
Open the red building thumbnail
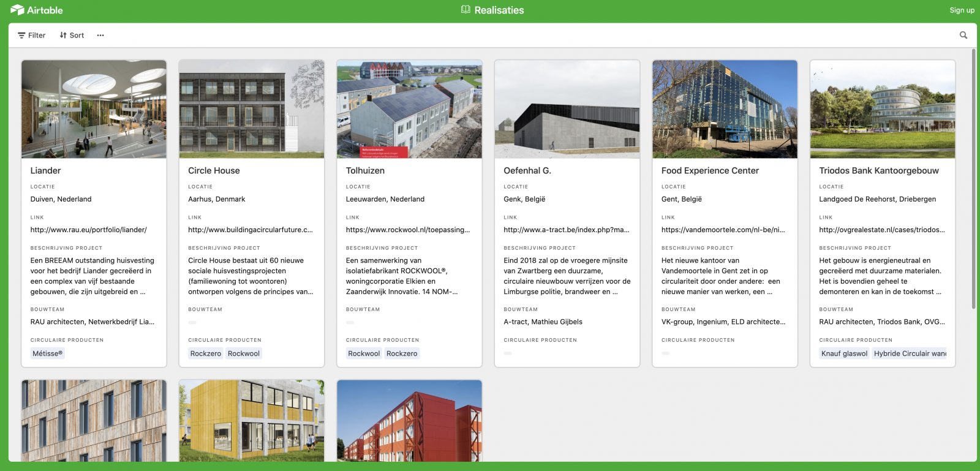click(x=409, y=421)
